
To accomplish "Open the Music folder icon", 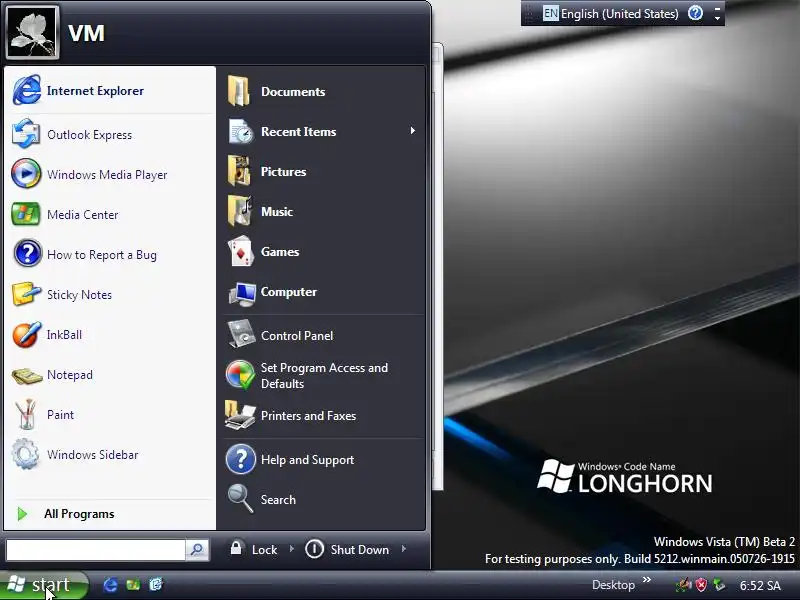I will point(240,211).
